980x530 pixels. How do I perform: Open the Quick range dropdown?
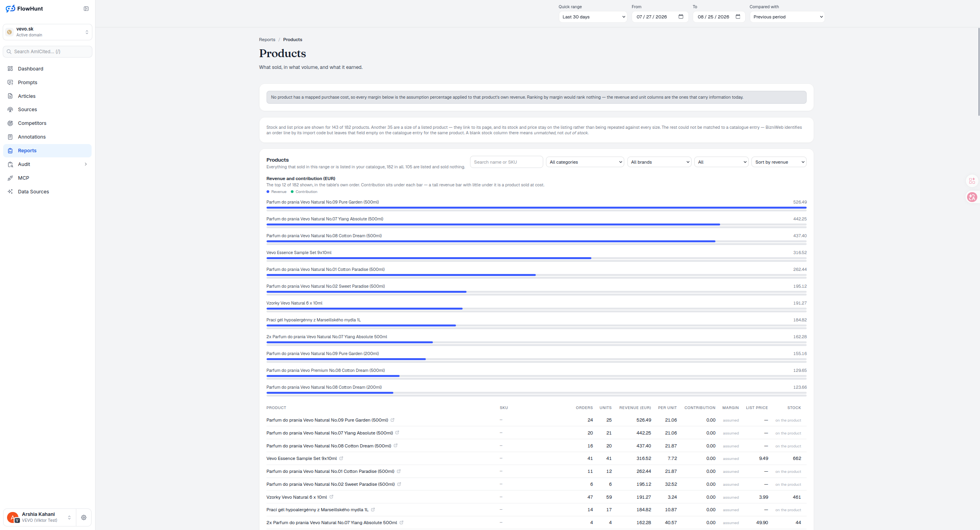[593, 17]
